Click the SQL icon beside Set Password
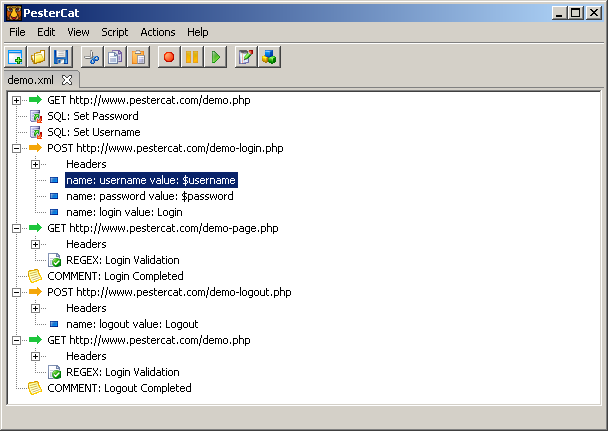608x431 pixels. 36,116
